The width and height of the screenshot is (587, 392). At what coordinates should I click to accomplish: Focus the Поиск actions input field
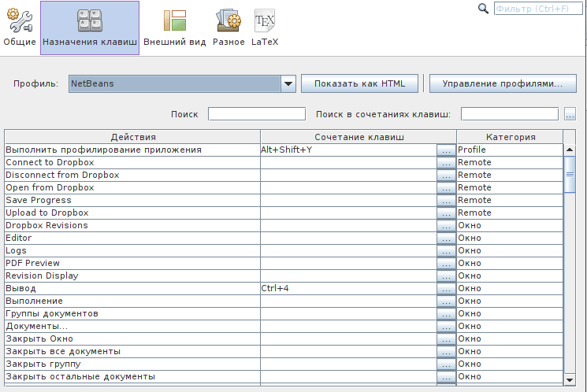click(257, 114)
